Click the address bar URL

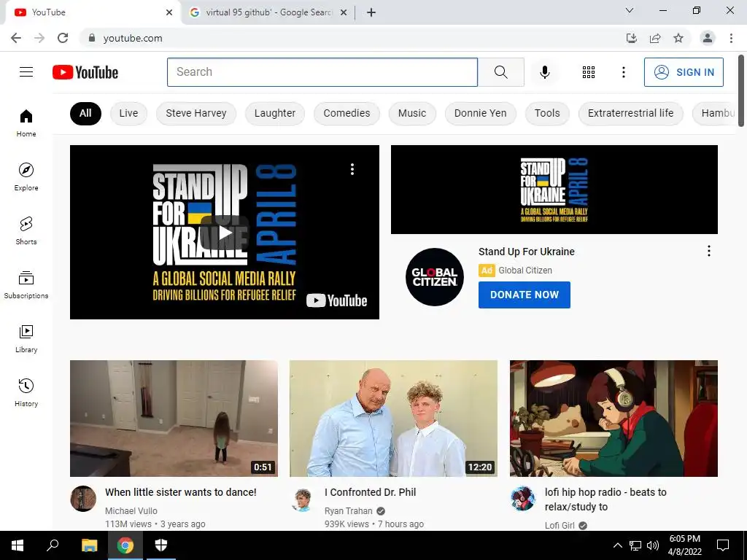(133, 38)
